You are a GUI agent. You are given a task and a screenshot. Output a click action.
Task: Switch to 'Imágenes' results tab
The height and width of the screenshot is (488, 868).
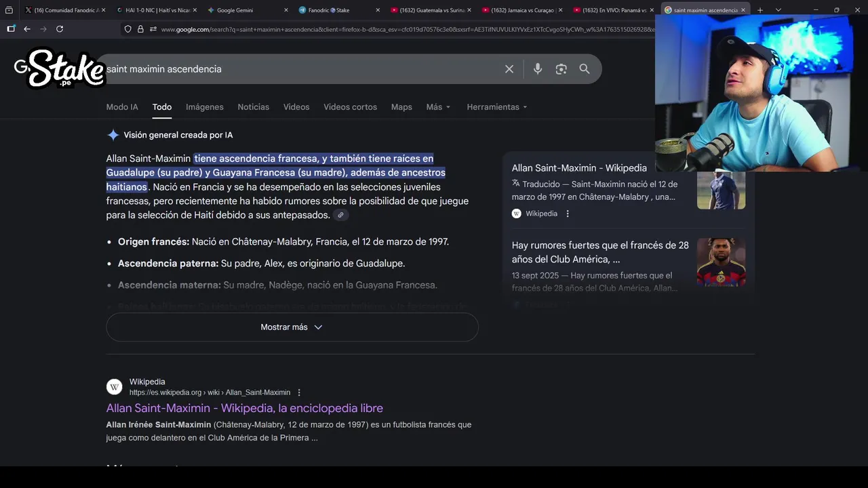[205, 107]
